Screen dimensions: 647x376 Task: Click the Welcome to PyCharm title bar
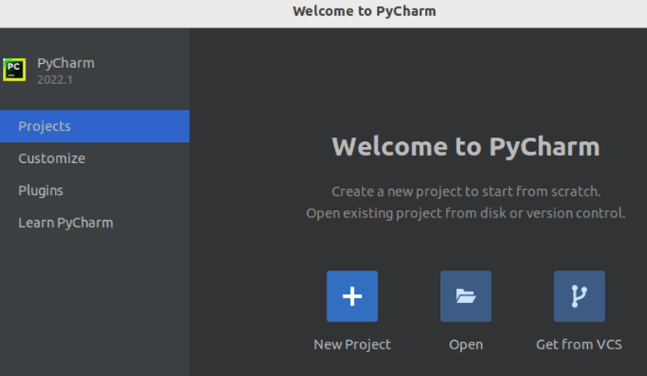click(324, 14)
